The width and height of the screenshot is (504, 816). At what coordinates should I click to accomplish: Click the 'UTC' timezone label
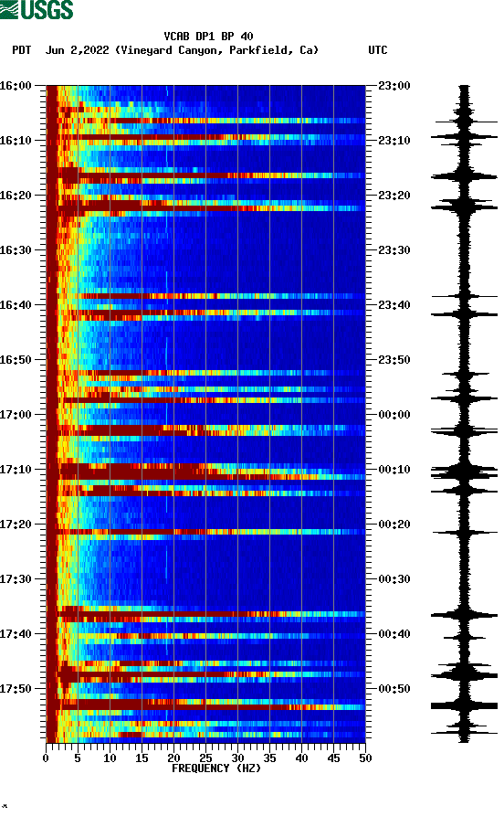tap(378, 50)
